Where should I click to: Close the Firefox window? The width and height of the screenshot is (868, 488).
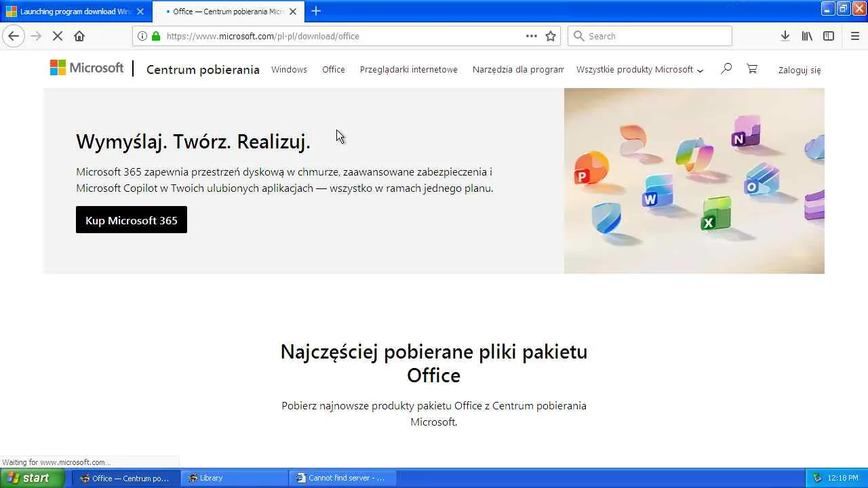[859, 8]
